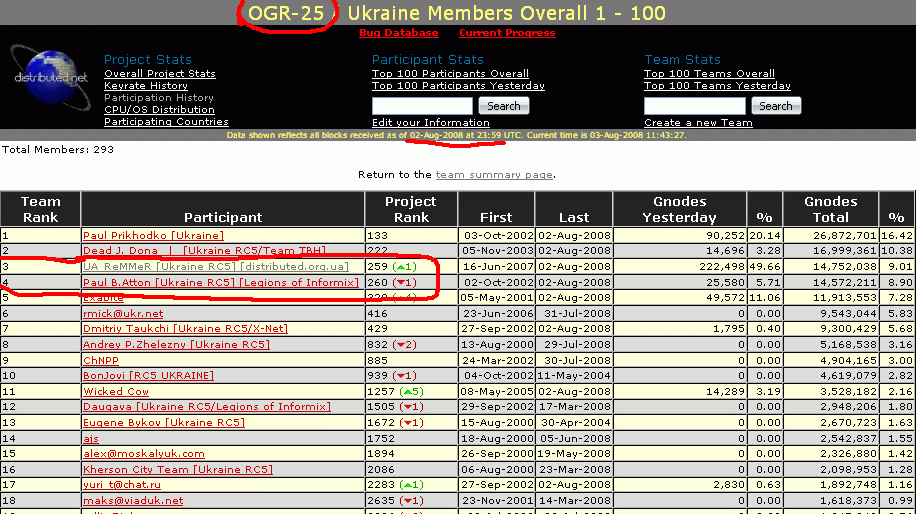Screen dimensions: 917x514
Task: Select the Total Members: 293 text
Action: point(58,150)
